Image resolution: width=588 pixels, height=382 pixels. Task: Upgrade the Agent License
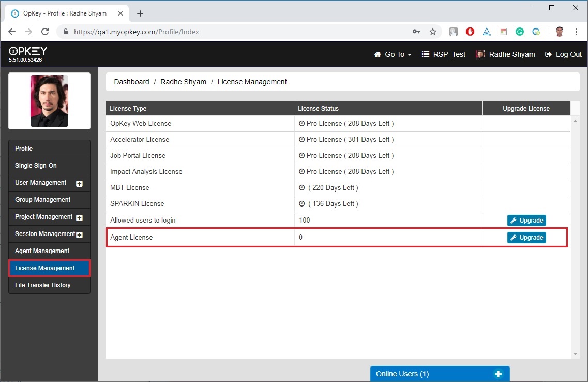pos(526,238)
